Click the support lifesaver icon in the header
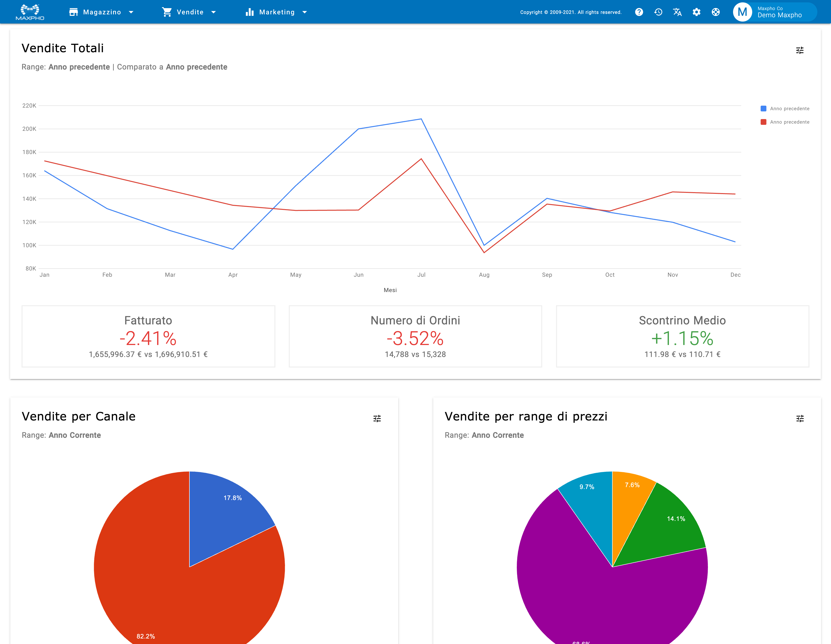Image resolution: width=831 pixels, height=644 pixels. tap(716, 12)
